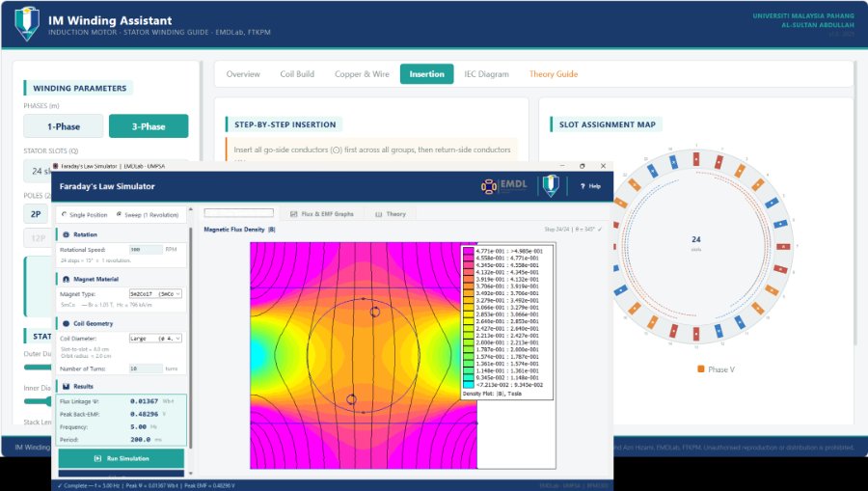
Task: Click the lower coil conductor circle in flux plot
Action: click(x=351, y=399)
